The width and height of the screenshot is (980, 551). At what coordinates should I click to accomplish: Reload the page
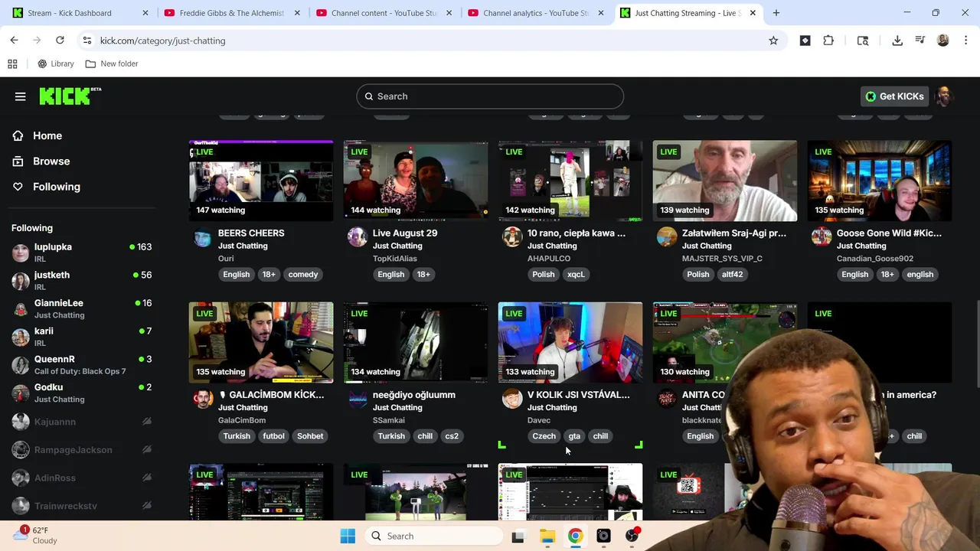click(60, 40)
